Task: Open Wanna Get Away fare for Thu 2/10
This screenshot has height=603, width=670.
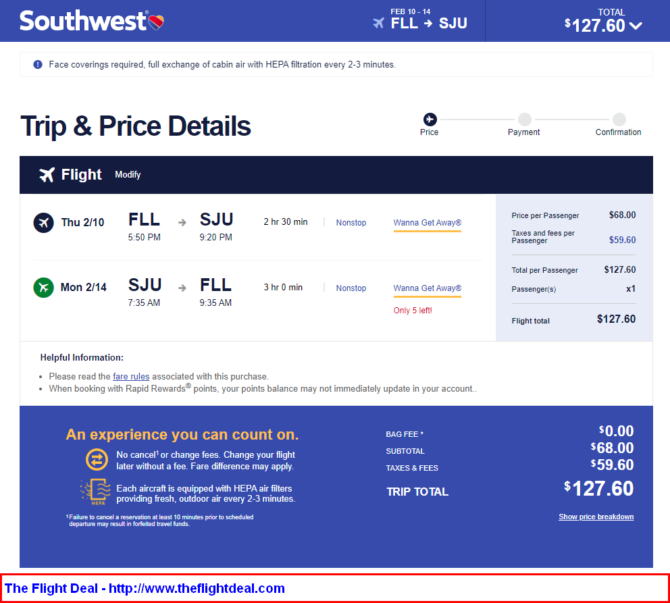Action: pos(427,223)
